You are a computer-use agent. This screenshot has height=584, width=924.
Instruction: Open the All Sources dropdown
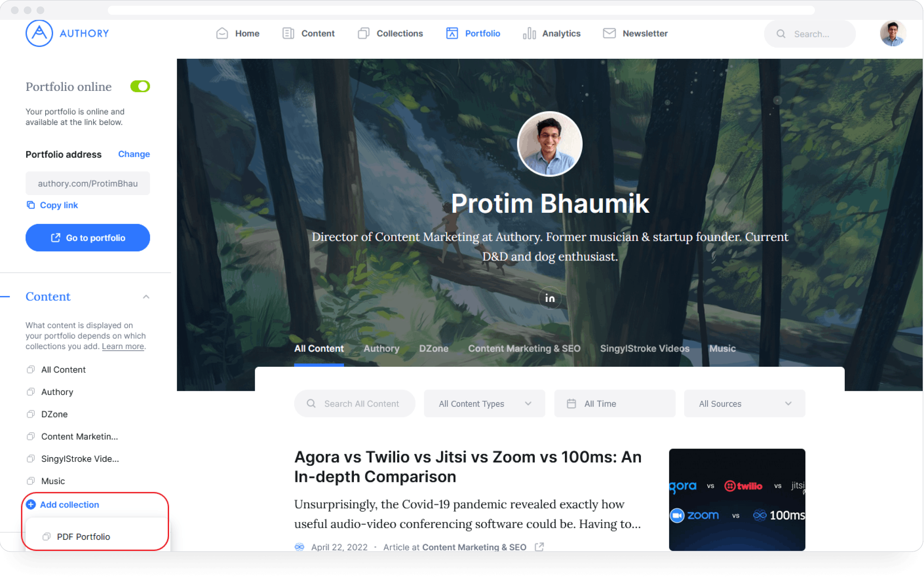744,404
